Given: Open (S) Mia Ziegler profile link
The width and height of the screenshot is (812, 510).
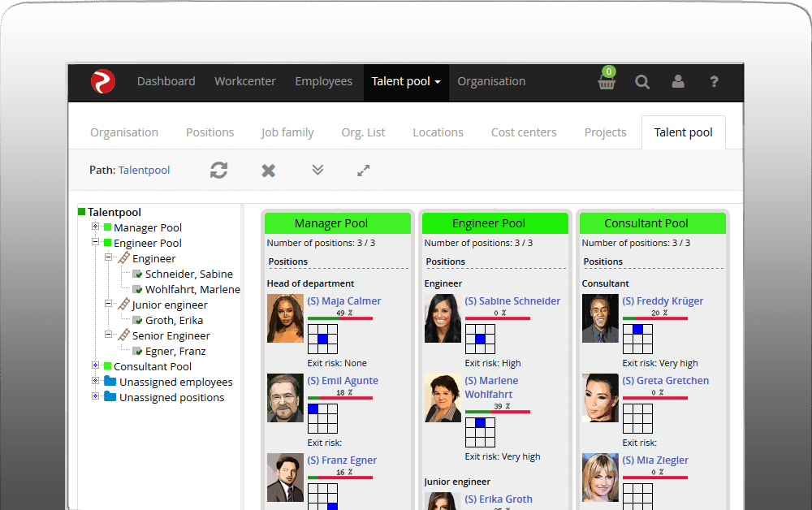Looking at the screenshot, I should 655,460.
